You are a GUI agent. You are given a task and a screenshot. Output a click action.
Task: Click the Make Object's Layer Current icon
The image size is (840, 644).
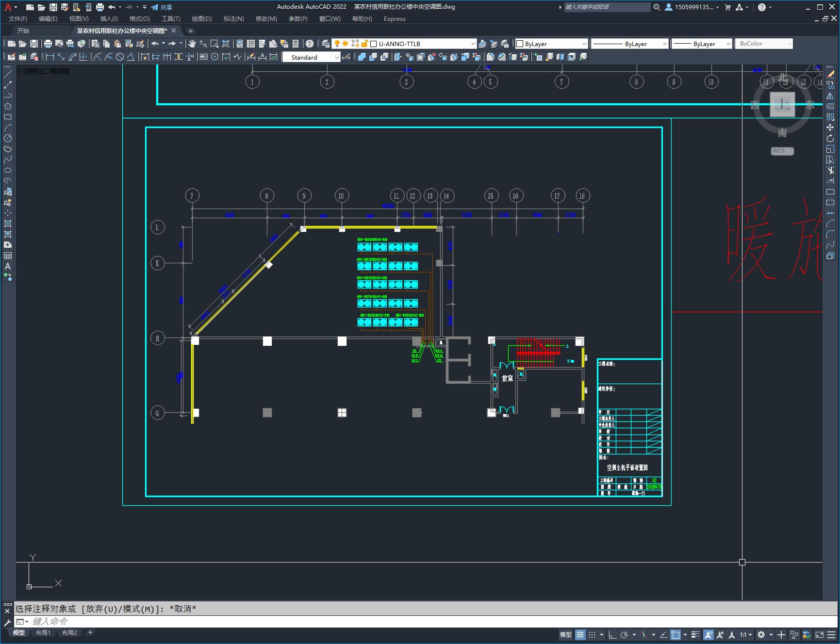pos(482,44)
